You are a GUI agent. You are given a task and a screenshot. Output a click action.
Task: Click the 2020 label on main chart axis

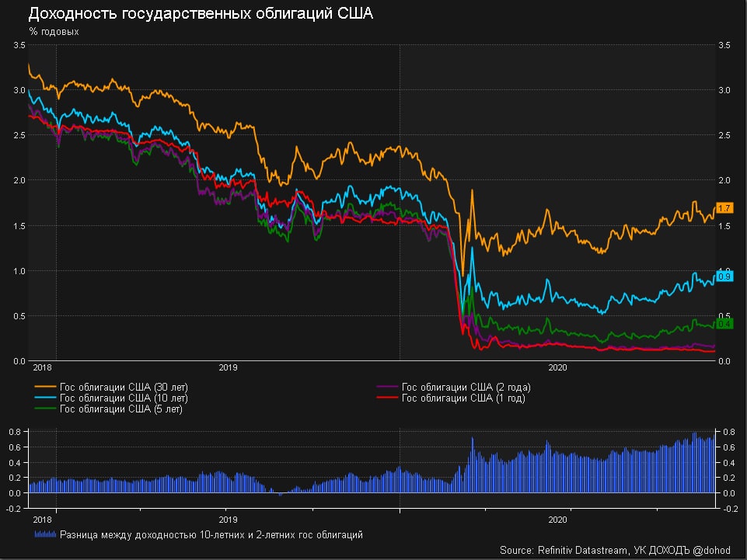pos(557,367)
